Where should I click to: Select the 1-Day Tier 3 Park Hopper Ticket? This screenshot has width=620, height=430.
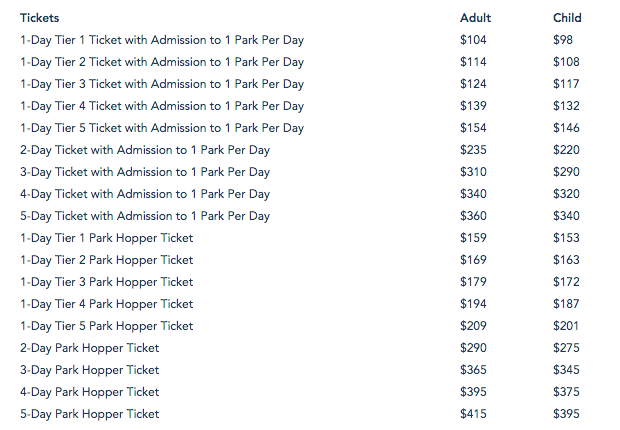(x=107, y=282)
